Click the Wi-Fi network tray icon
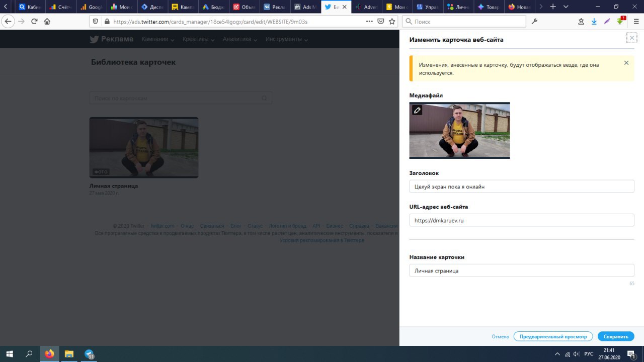 click(567, 354)
